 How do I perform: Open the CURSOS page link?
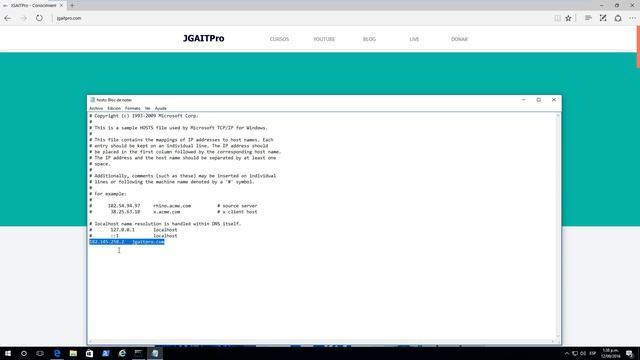279,39
